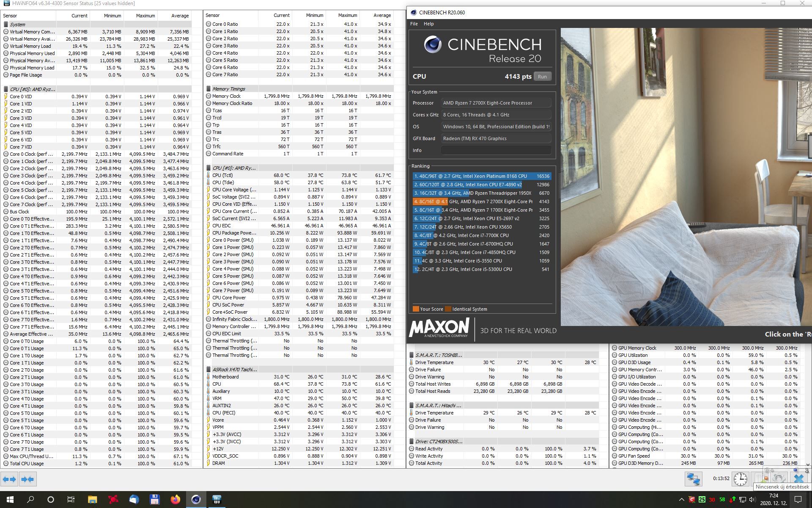Image resolution: width=812 pixels, height=508 pixels.
Task: Click the Motherboard temperature thermometer icon
Action: [208, 377]
